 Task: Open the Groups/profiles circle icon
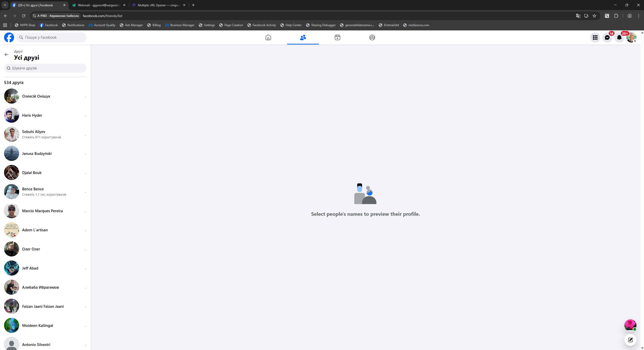tap(372, 37)
